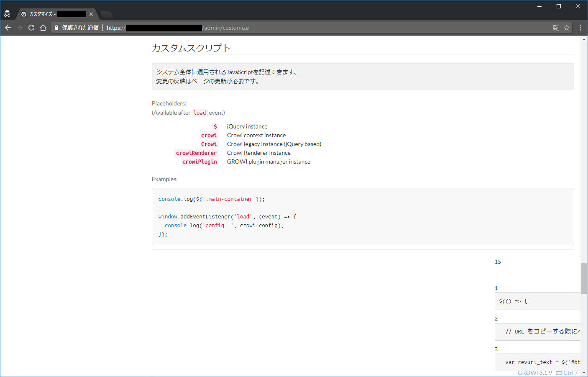
Task: Click the keyboard icon beside Ctrl-/
Action: pyautogui.click(x=558, y=372)
